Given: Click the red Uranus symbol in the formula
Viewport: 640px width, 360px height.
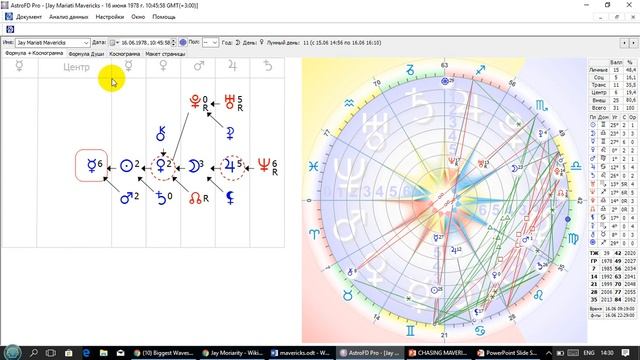Looking at the screenshot, I should [x=229, y=102].
